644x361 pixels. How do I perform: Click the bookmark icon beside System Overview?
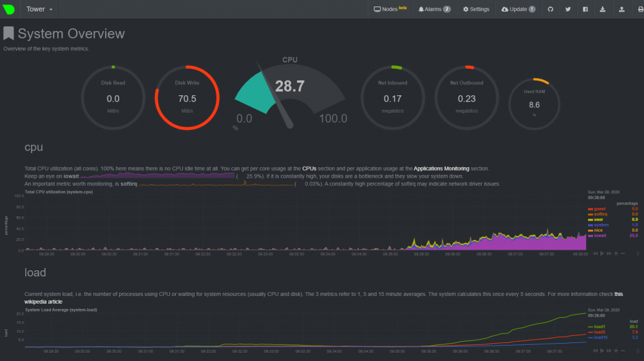coord(8,33)
